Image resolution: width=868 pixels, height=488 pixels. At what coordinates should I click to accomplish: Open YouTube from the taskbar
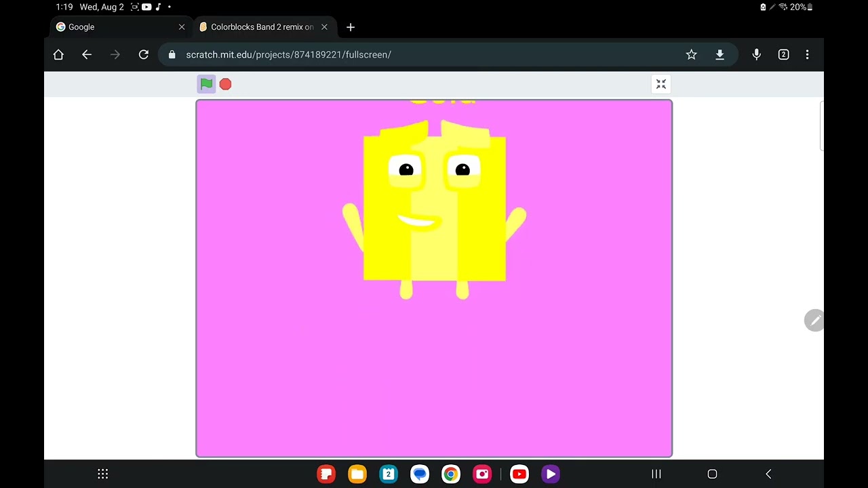coord(519,474)
